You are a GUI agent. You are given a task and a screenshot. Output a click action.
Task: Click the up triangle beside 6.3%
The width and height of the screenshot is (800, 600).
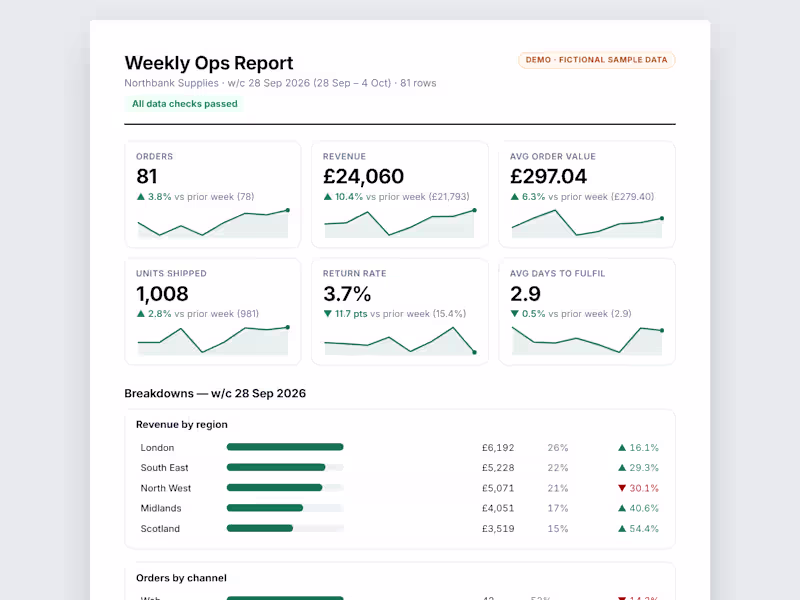coord(515,196)
